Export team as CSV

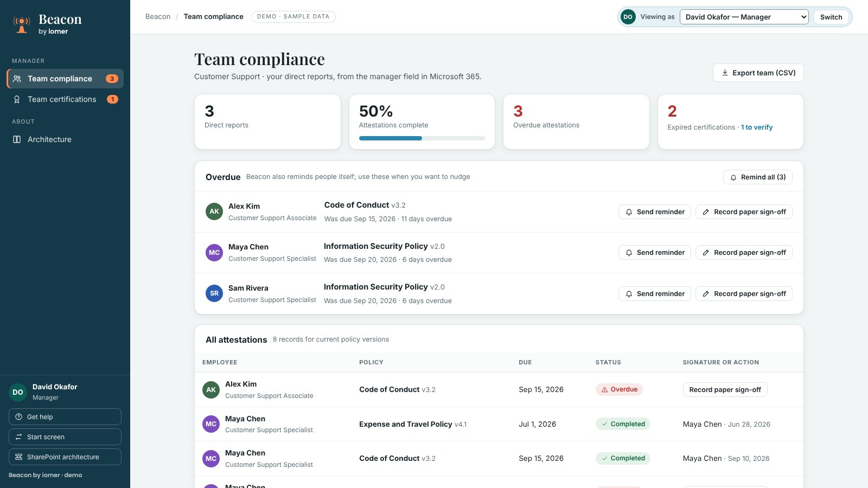point(758,73)
